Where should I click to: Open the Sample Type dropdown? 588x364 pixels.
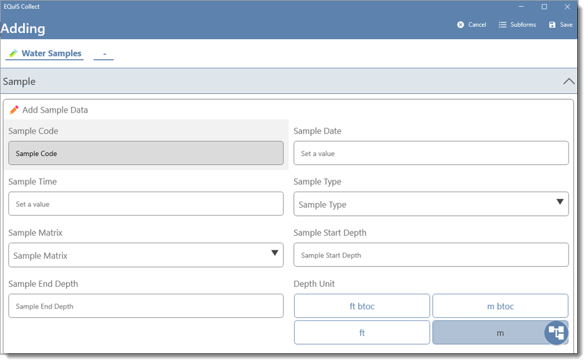click(431, 204)
